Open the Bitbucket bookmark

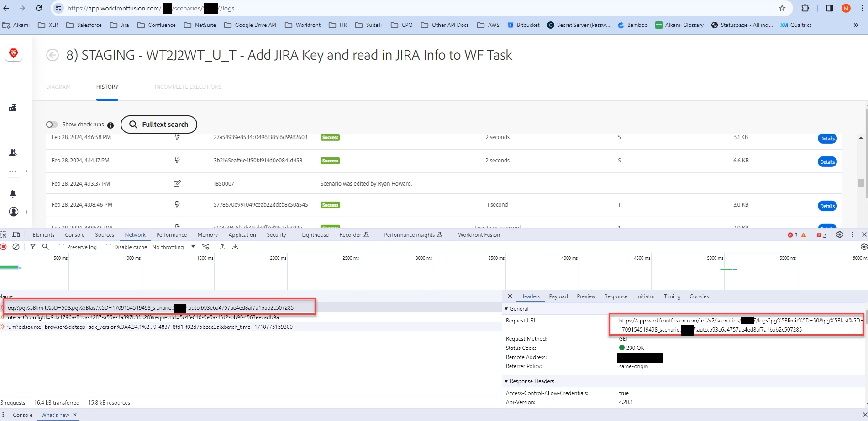coord(523,25)
